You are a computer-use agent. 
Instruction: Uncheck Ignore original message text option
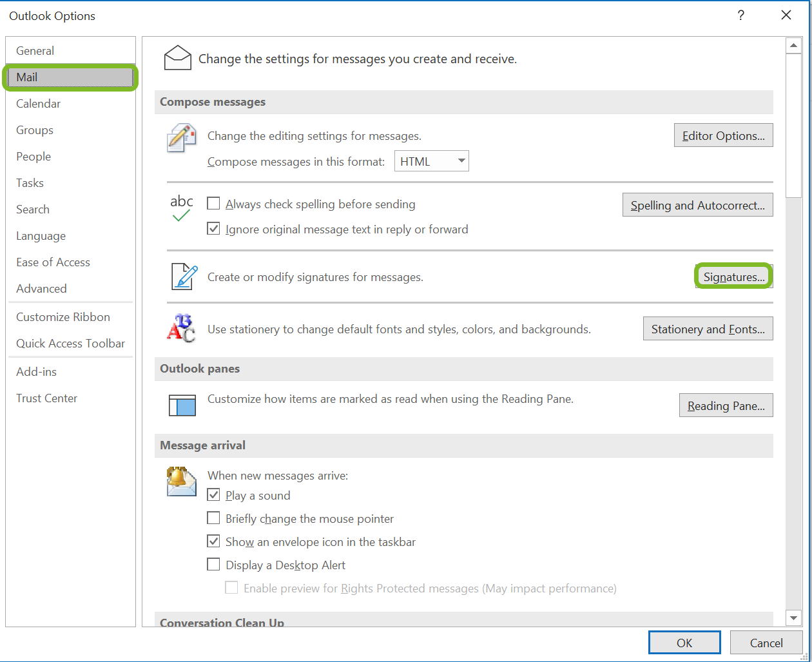click(213, 229)
